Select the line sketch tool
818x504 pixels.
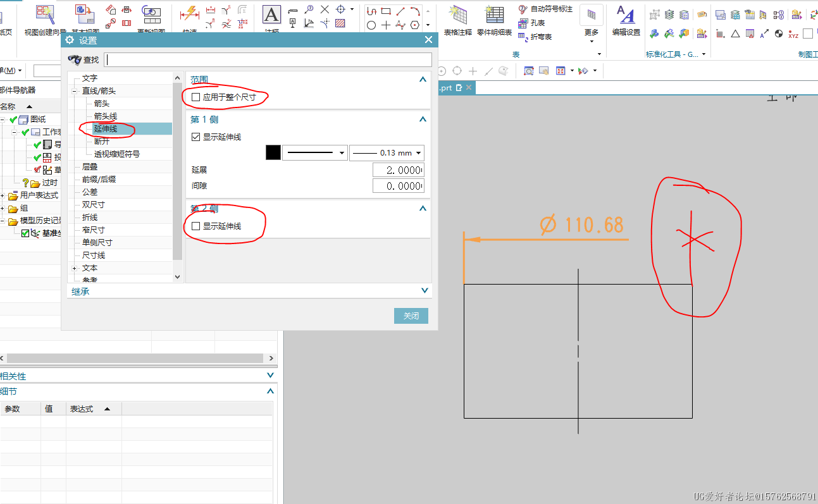[400, 11]
